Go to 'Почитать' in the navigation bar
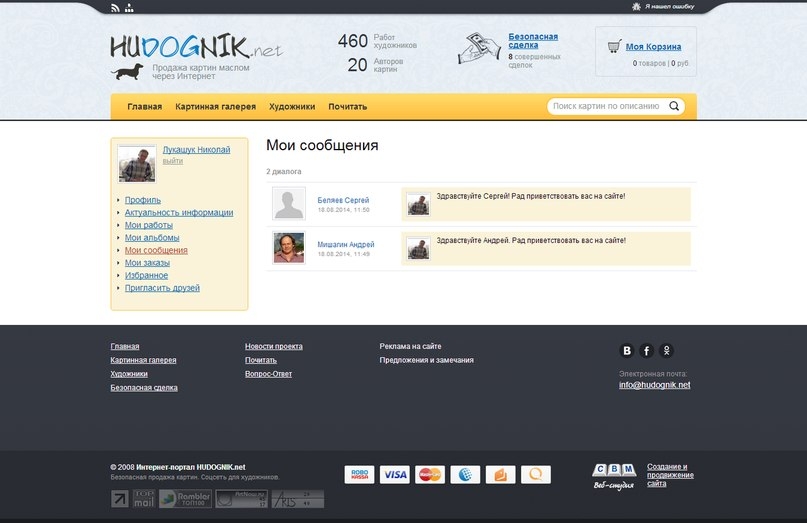The height and width of the screenshot is (523, 807). tap(347, 106)
